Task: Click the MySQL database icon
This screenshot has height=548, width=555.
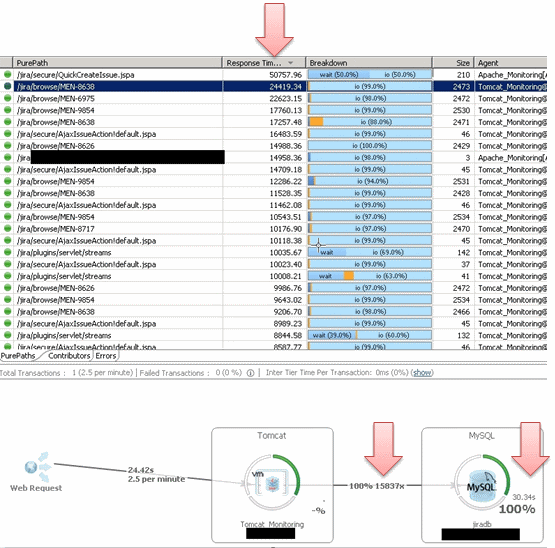Action: point(481,486)
